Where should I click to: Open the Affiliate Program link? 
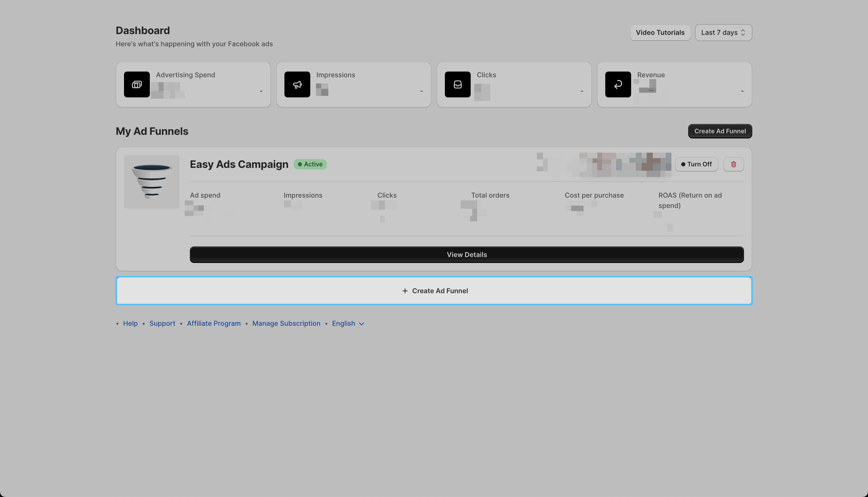[214, 323]
